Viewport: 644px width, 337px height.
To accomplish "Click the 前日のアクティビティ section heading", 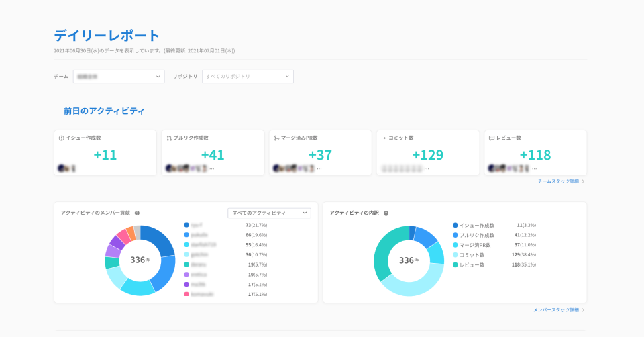I will point(104,111).
